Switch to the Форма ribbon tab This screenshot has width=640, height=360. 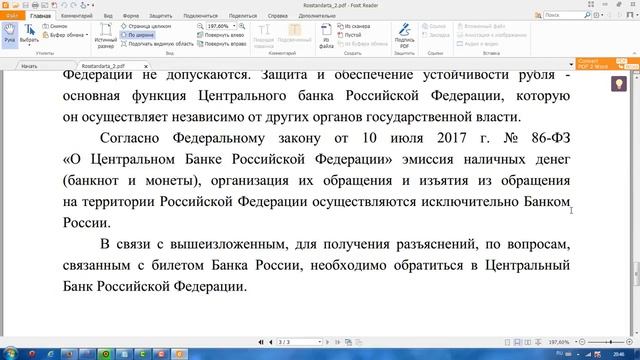(131, 16)
